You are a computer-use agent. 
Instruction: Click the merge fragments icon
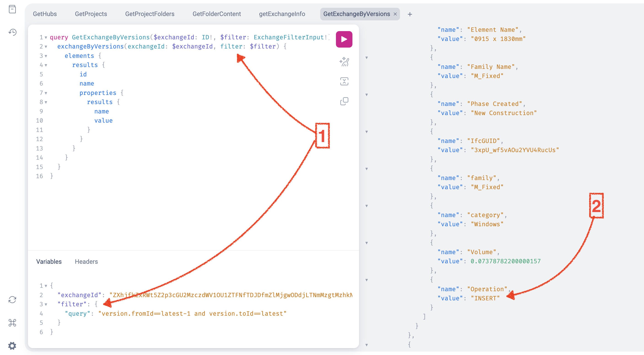pyautogui.click(x=344, y=81)
